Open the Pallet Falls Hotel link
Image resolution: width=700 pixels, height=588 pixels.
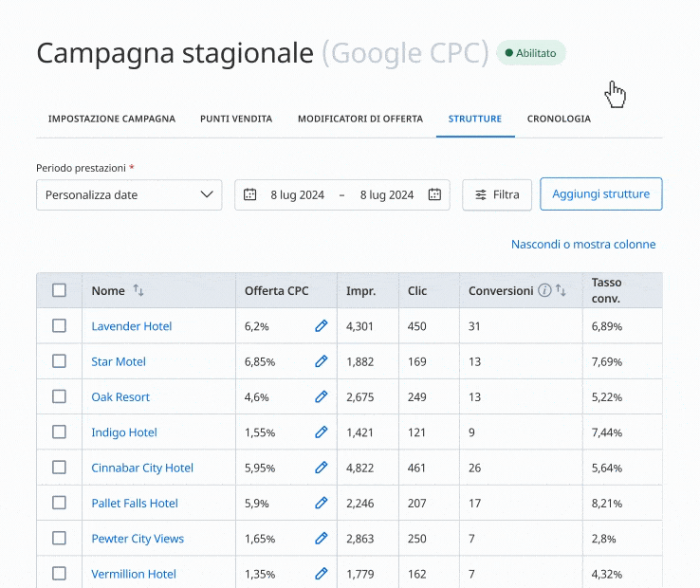tap(135, 504)
